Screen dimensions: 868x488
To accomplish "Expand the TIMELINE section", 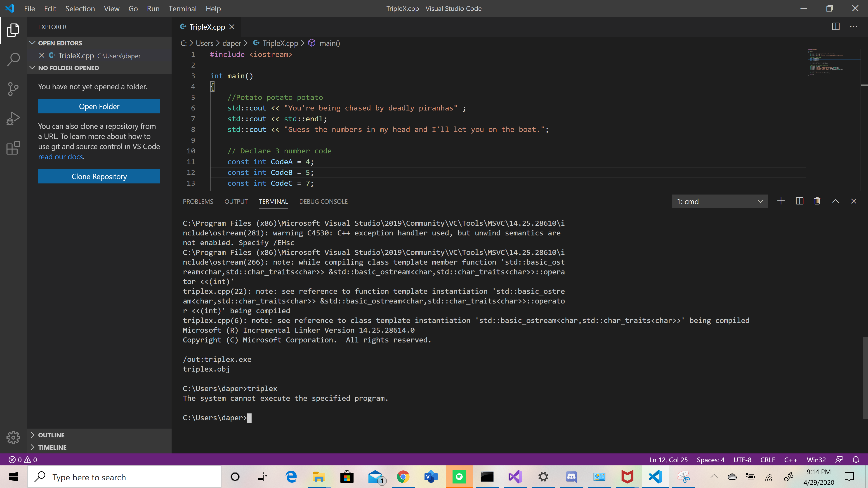I will pos(52,447).
